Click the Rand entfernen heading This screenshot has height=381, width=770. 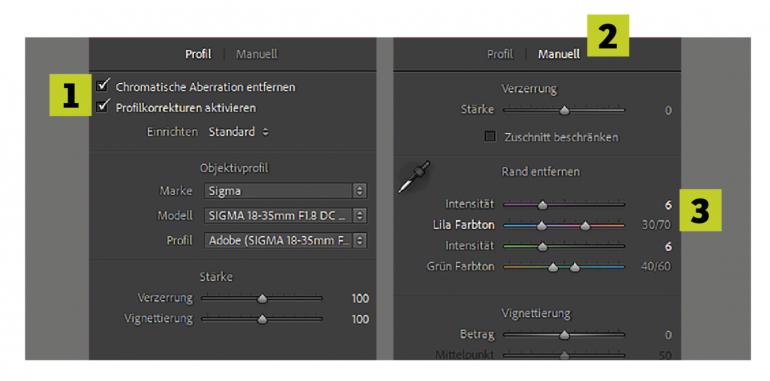coord(540,172)
